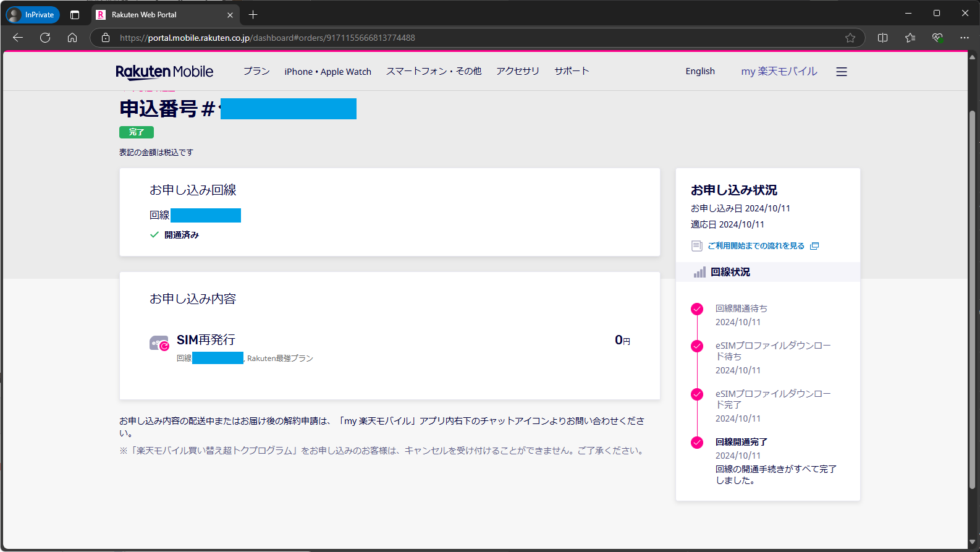The height and width of the screenshot is (552, 980).
Task: Click the 回線開通待ち step check icon
Action: 697,309
